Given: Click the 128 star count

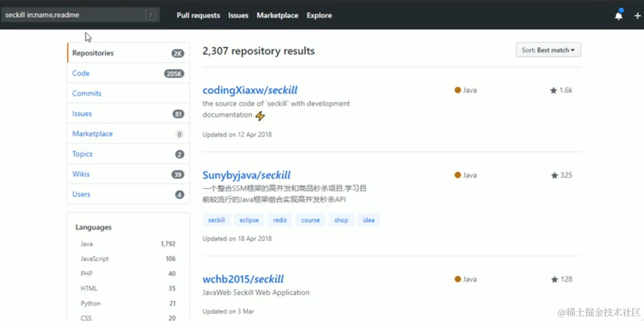Looking at the screenshot, I should tap(566, 279).
